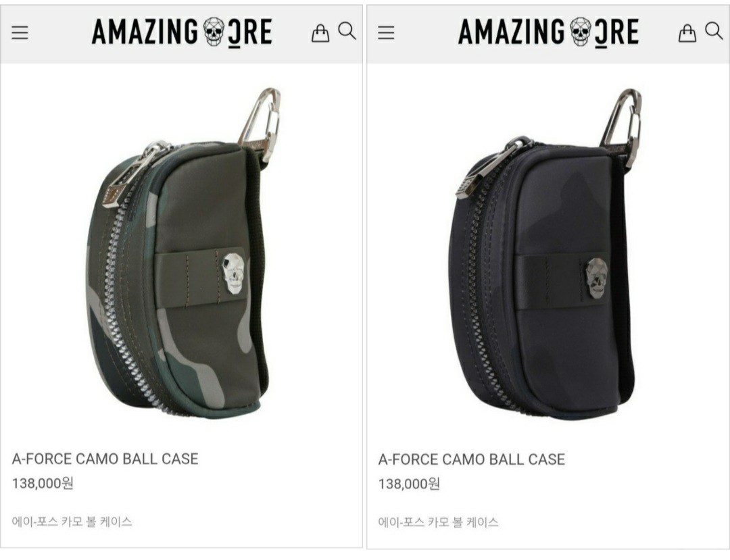
Task: Click the Amazing Cre logo in the right panel
Action: pyautogui.click(x=548, y=32)
